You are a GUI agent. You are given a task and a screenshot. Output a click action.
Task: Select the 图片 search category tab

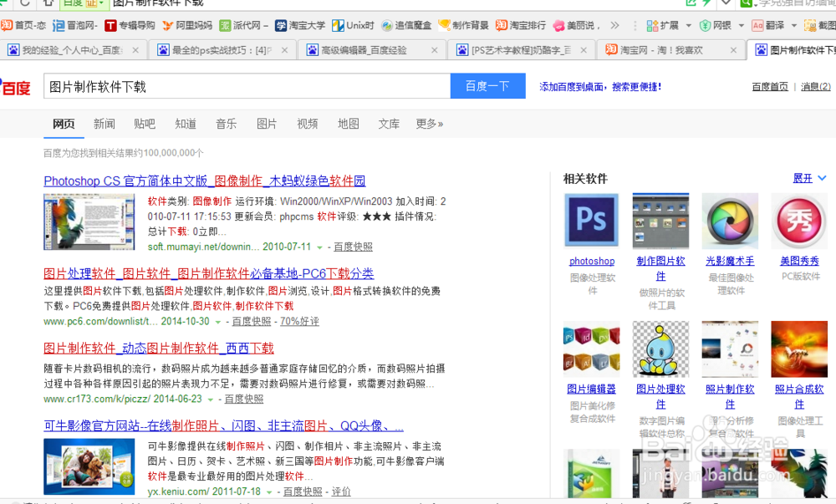pos(267,123)
